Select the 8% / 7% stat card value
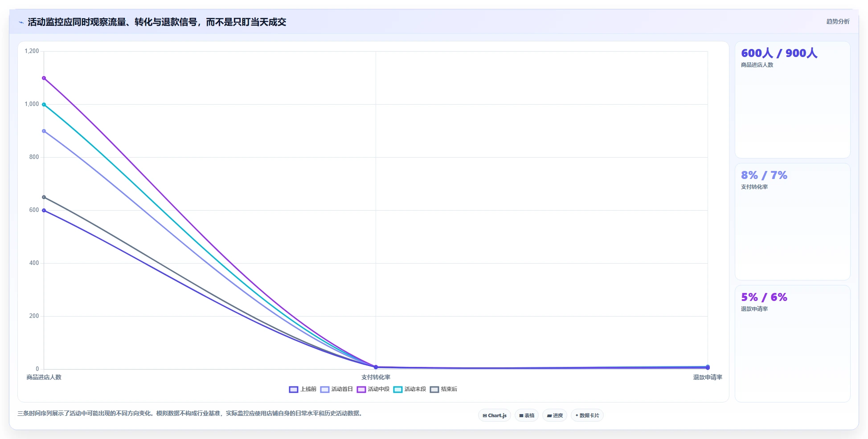 764,175
